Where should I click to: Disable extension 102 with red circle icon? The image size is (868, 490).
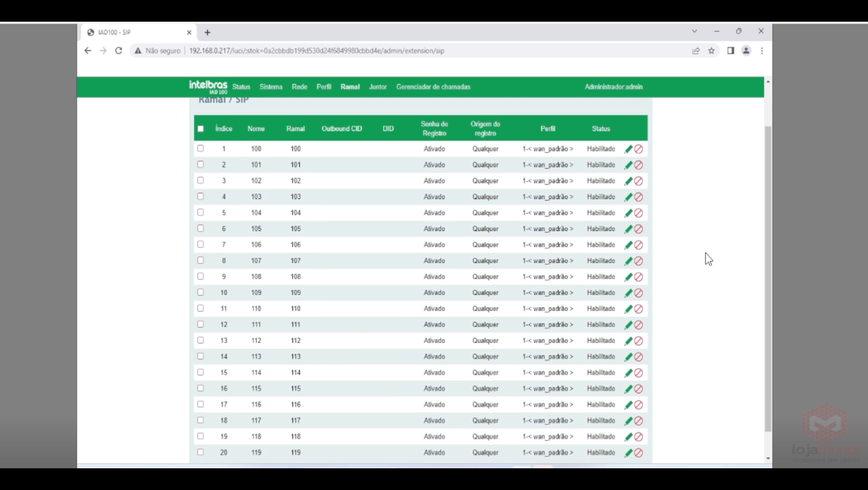click(x=638, y=181)
